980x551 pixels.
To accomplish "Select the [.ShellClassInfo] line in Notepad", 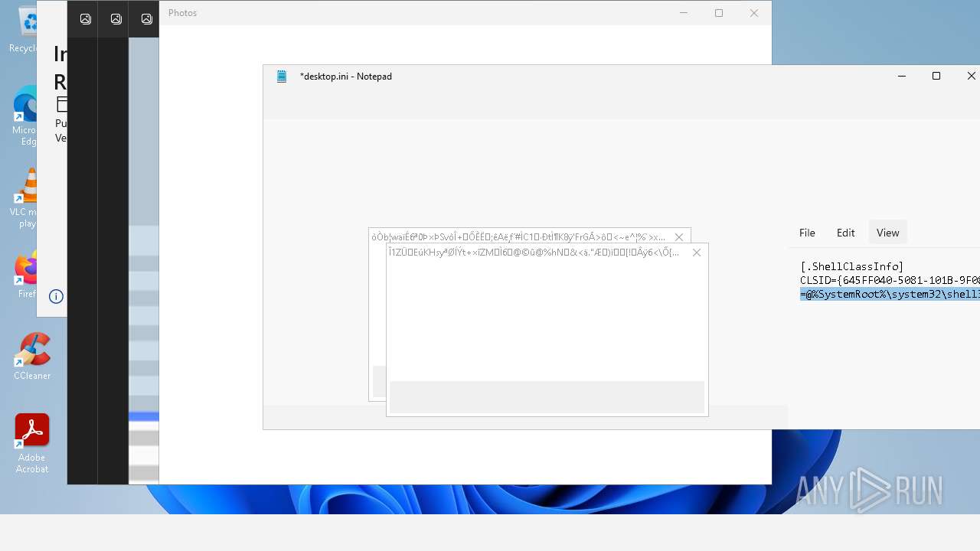I will 851,266.
